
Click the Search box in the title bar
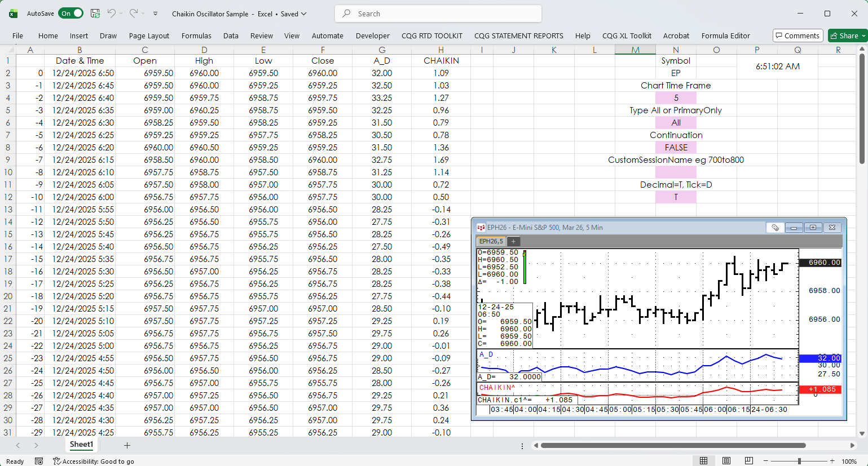(x=438, y=14)
